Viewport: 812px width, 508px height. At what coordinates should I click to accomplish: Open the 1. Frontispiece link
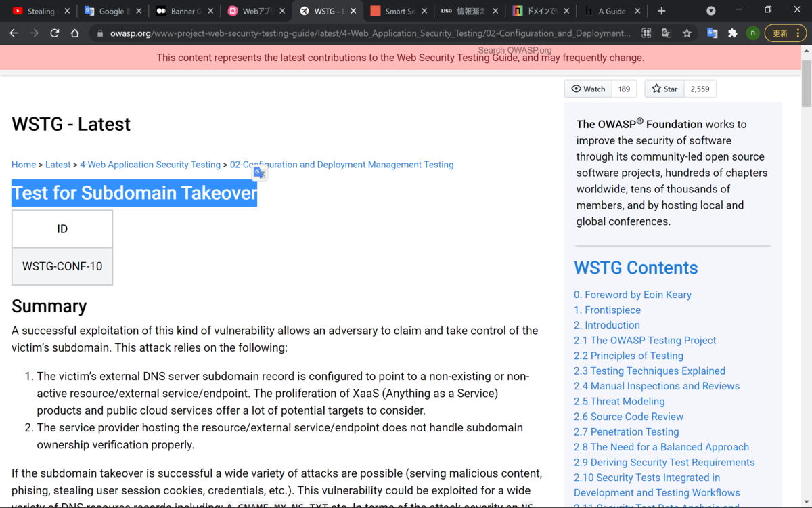tap(607, 310)
